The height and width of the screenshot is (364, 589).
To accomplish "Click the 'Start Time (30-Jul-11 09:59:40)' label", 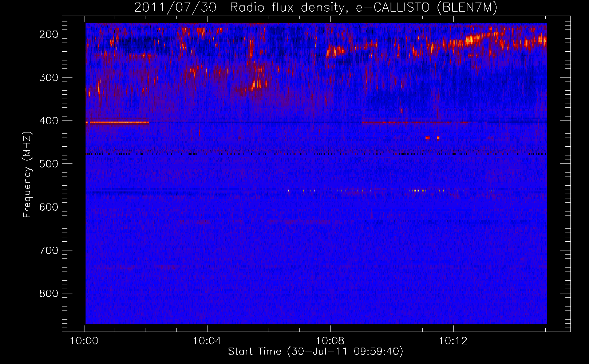I will click(x=316, y=352).
